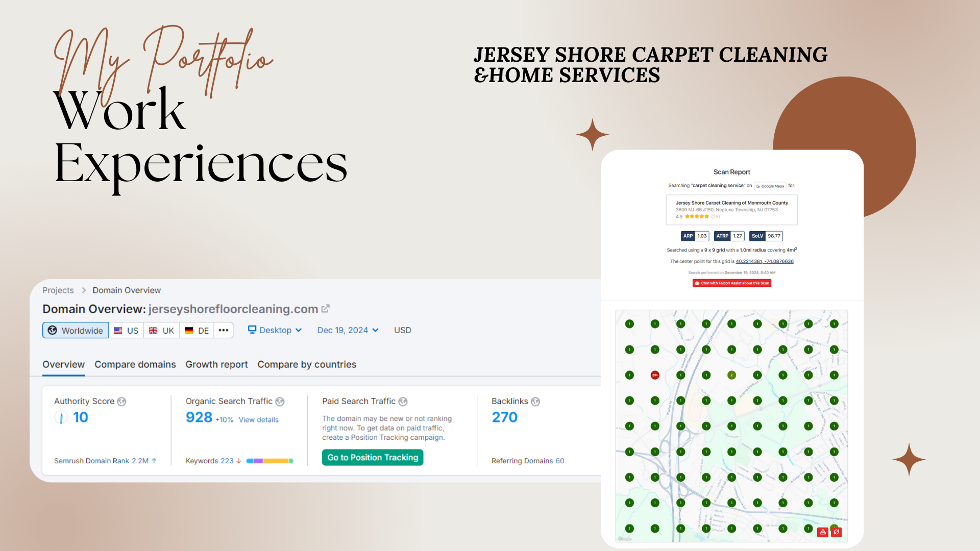The image size is (980, 551).
Task: Expand more countries with the three-dots button
Action: (x=223, y=330)
